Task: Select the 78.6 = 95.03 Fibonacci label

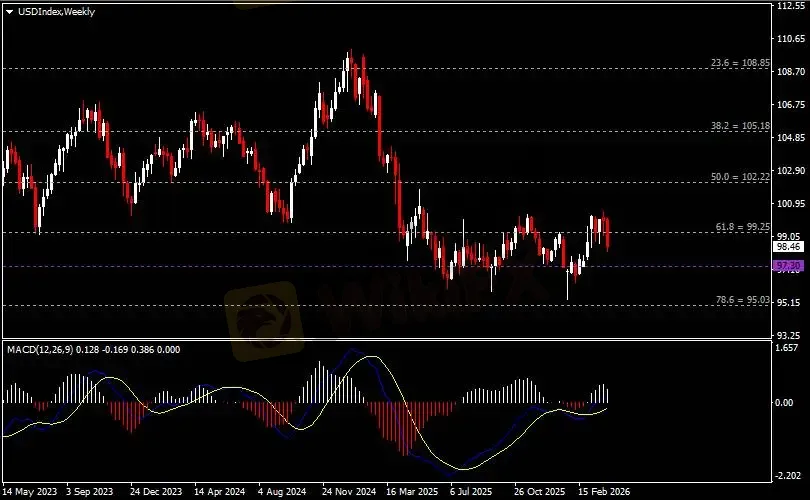Action: pos(742,300)
